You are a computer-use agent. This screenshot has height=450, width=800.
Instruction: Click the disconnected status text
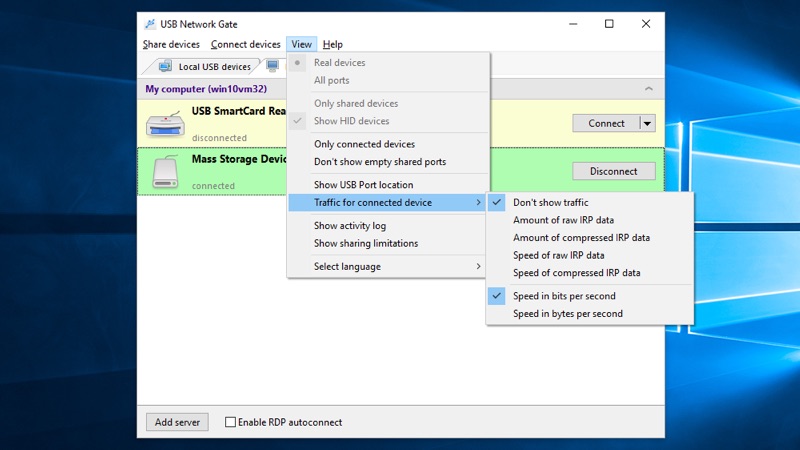pyautogui.click(x=219, y=138)
